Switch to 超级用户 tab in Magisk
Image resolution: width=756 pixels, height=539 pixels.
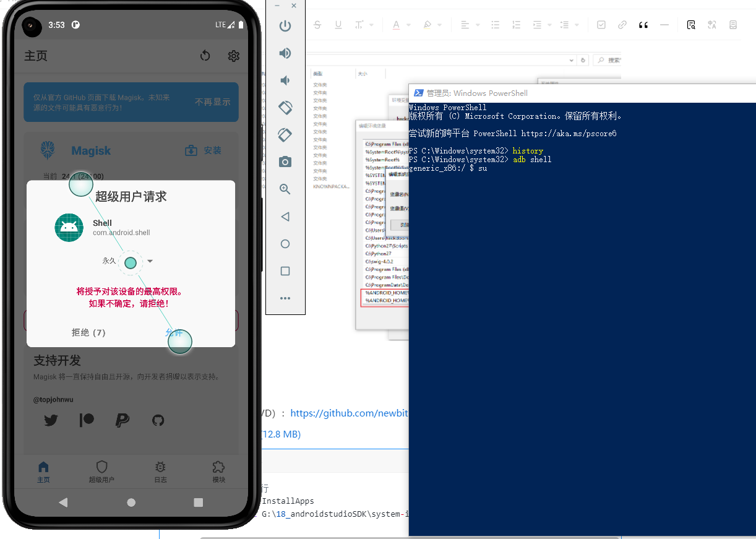tap(101, 472)
